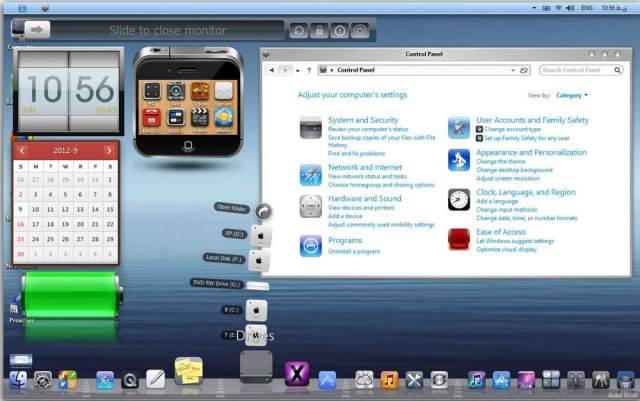Open the System and Security link
The image size is (640, 401).
(x=363, y=120)
